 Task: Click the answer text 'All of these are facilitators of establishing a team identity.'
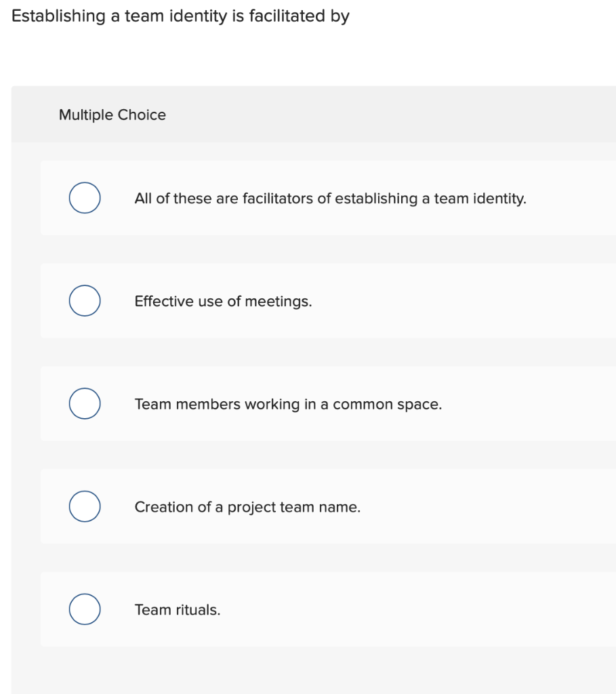330,199
